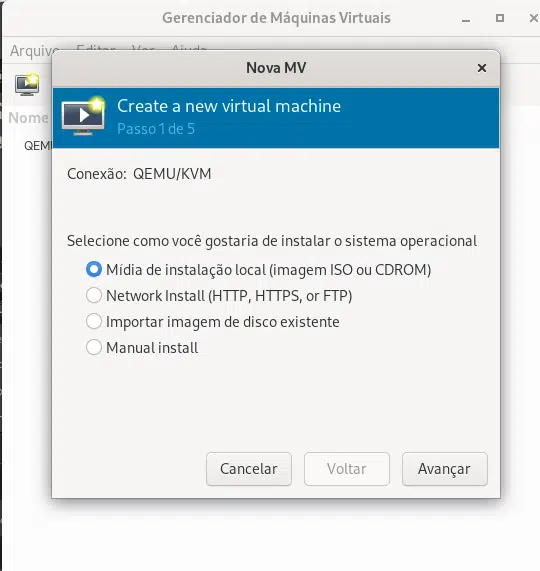540x571 pixels.
Task: Advance with the Avançar button
Action: (x=445, y=469)
